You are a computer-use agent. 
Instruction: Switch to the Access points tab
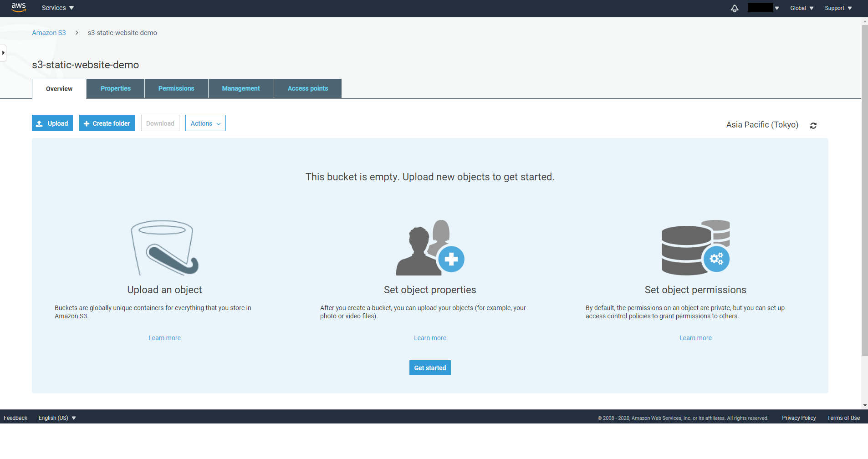[308, 88]
